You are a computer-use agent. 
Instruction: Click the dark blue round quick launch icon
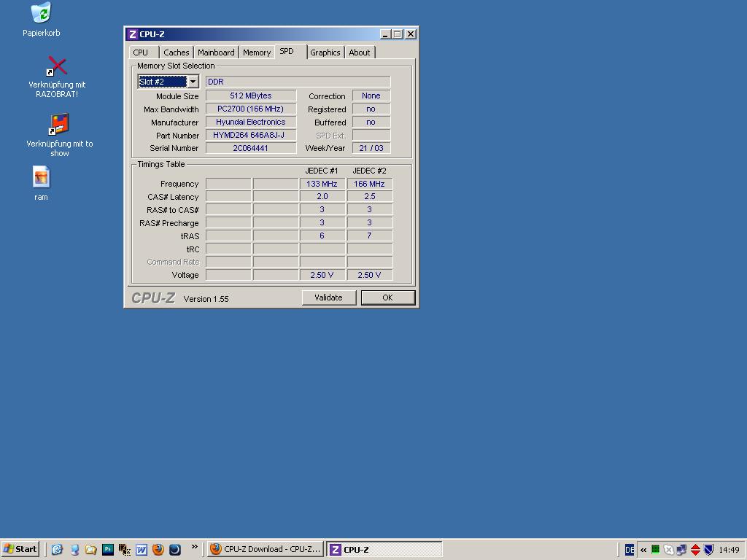[175, 550]
